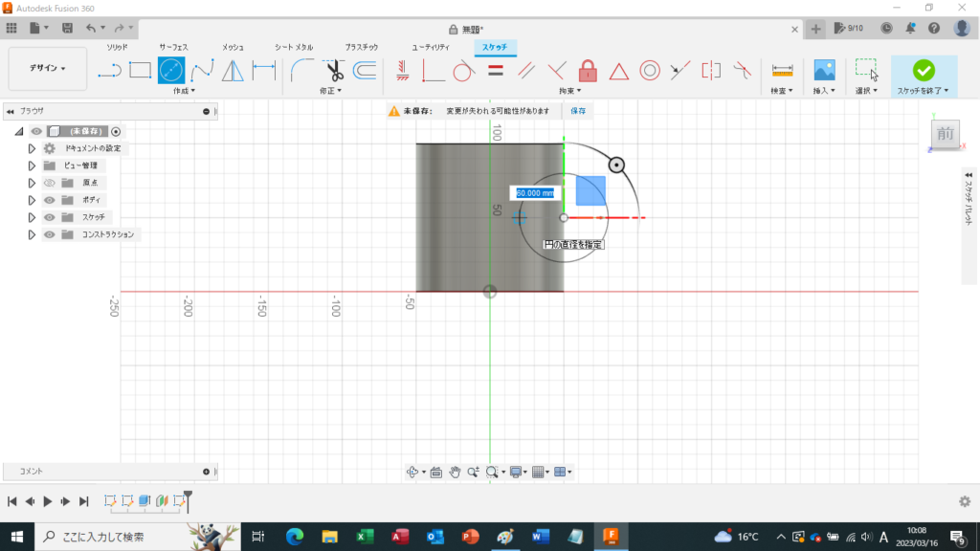Hide the コンストラクション folder
980x551 pixels.
(50, 234)
